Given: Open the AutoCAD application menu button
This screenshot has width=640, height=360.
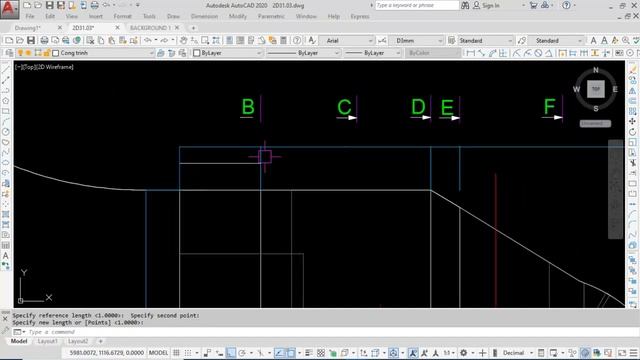Looking at the screenshot, I should tap(9, 9).
